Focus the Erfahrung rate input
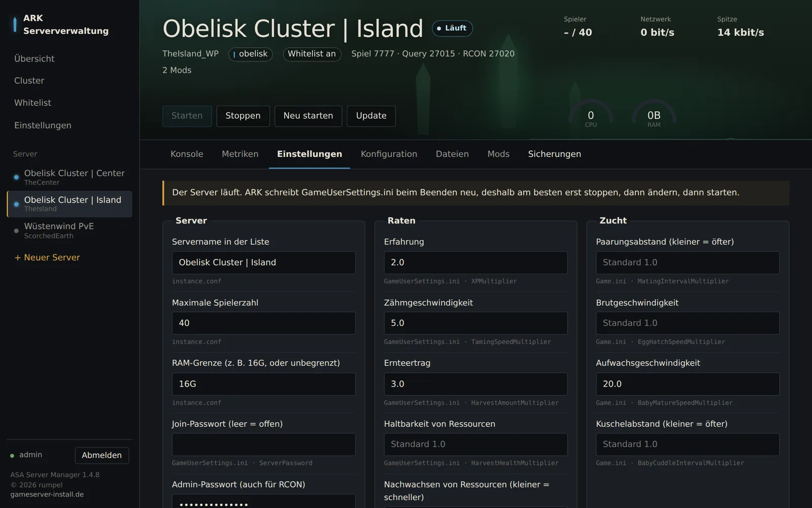The height and width of the screenshot is (508, 812). pyautogui.click(x=476, y=263)
